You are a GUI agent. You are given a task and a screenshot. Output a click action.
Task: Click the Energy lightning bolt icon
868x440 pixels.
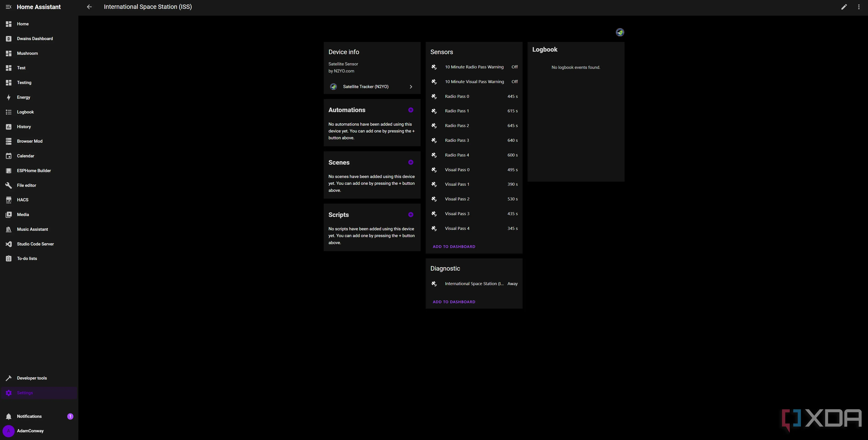pos(9,97)
